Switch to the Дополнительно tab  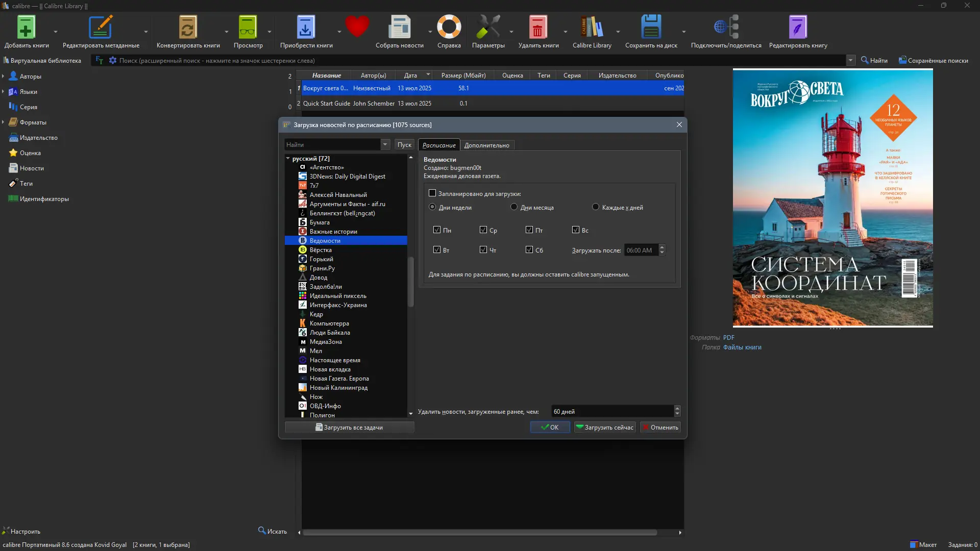pos(486,145)
